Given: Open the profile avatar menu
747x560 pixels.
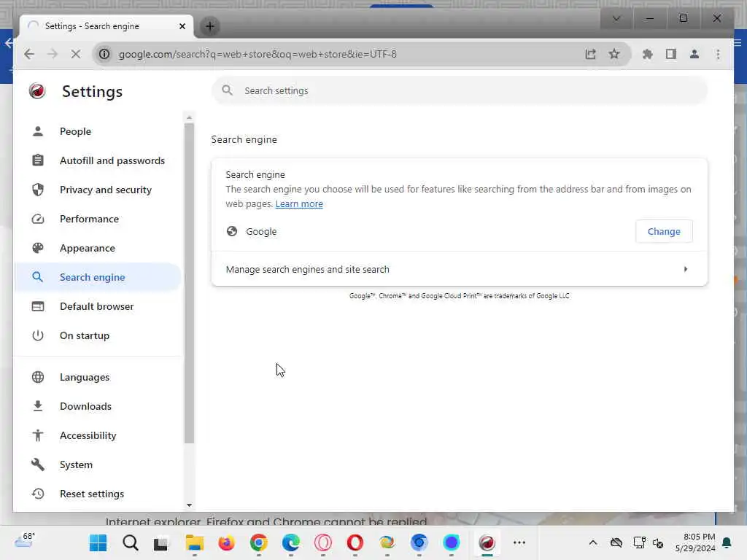Looking at the screenshot, I should coord(694,54).
